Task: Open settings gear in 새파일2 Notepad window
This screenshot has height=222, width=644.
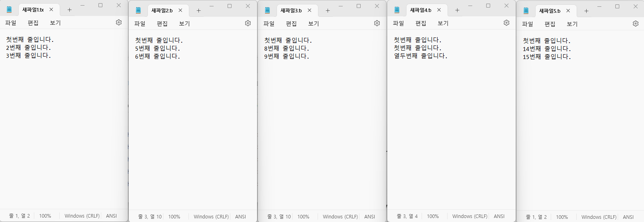Action: coord(248,23)
